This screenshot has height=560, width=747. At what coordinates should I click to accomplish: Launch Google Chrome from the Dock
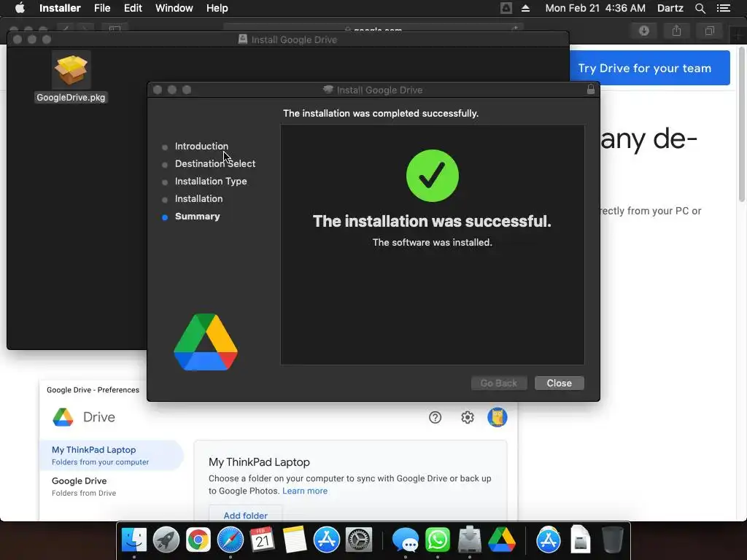pyautogui.click(x=198, y=540)
